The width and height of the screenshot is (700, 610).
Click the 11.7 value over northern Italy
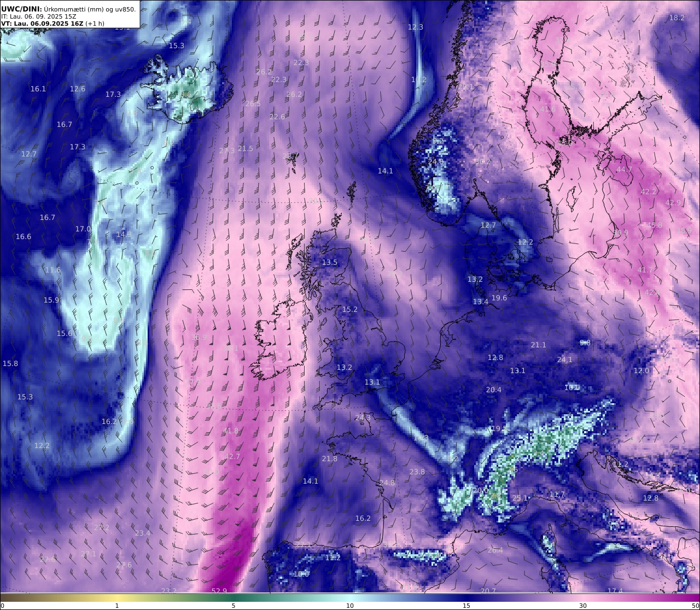[557, 495]
